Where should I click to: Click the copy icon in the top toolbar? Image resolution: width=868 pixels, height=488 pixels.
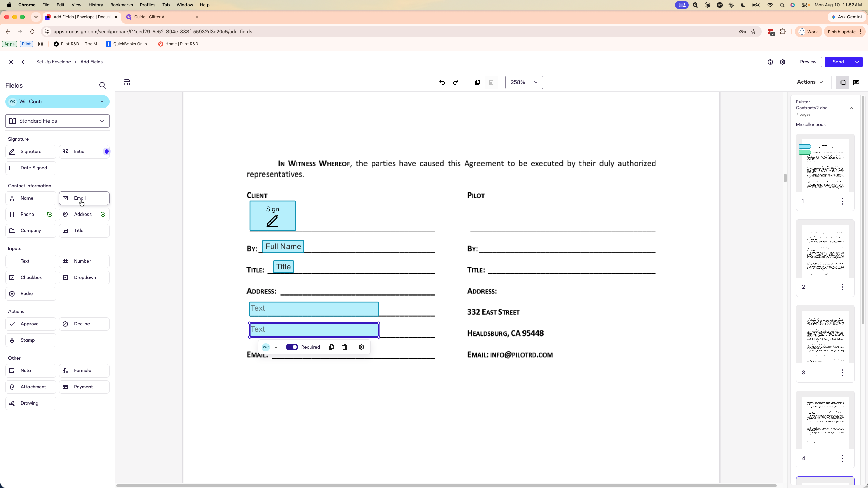(x=478, y=82)
